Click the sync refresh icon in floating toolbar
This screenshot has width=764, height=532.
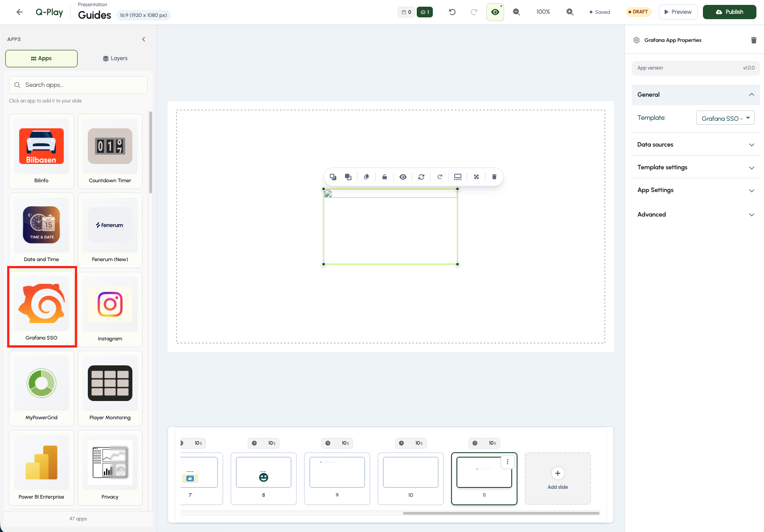pos(421,177)
